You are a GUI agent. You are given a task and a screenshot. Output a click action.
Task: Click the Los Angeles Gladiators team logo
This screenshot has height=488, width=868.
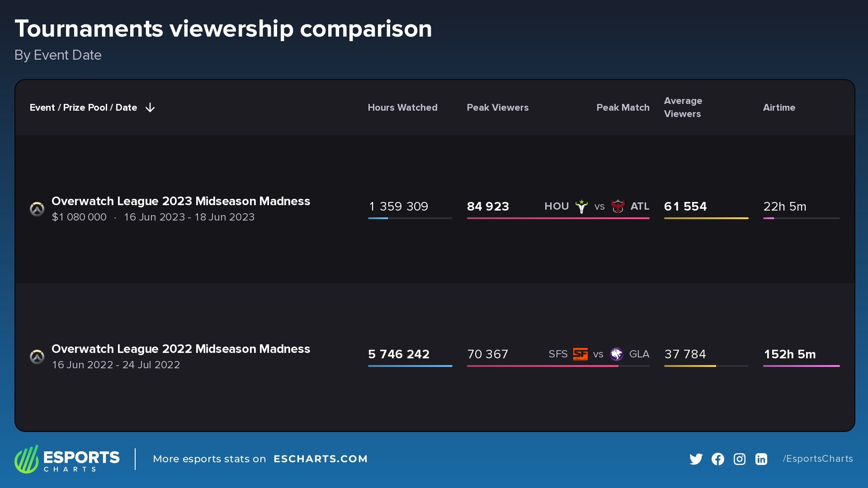click(617, 354)
